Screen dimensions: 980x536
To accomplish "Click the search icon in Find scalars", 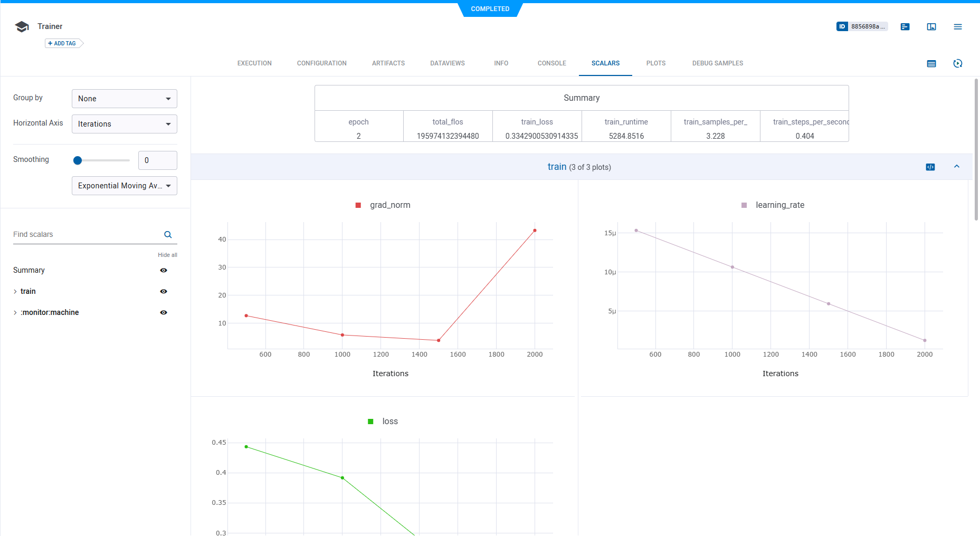I will point(168,235).
